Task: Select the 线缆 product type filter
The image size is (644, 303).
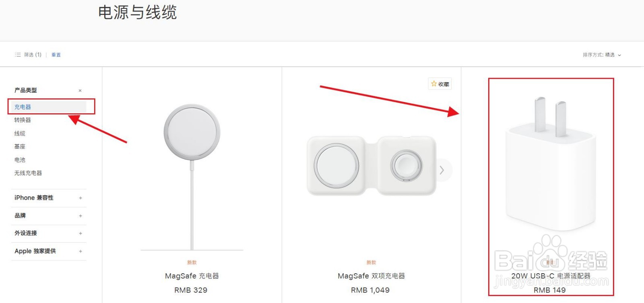Action: (20, 133)
